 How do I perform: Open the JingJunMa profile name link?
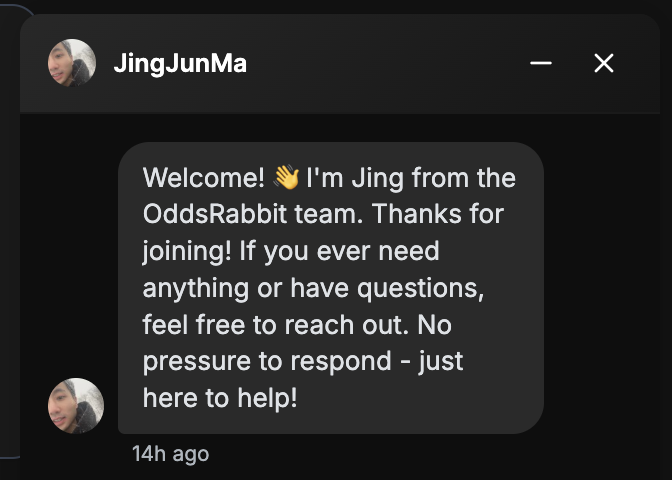pos(180,64)
